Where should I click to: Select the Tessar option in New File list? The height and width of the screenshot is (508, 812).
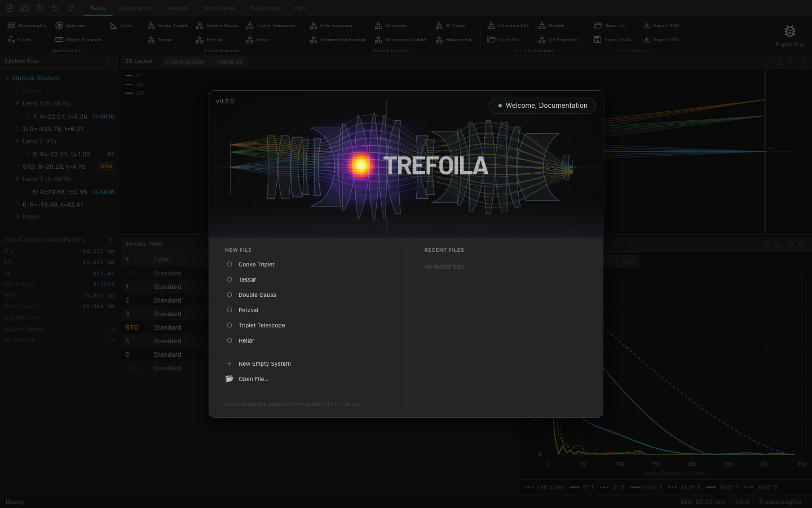point(248,279)
